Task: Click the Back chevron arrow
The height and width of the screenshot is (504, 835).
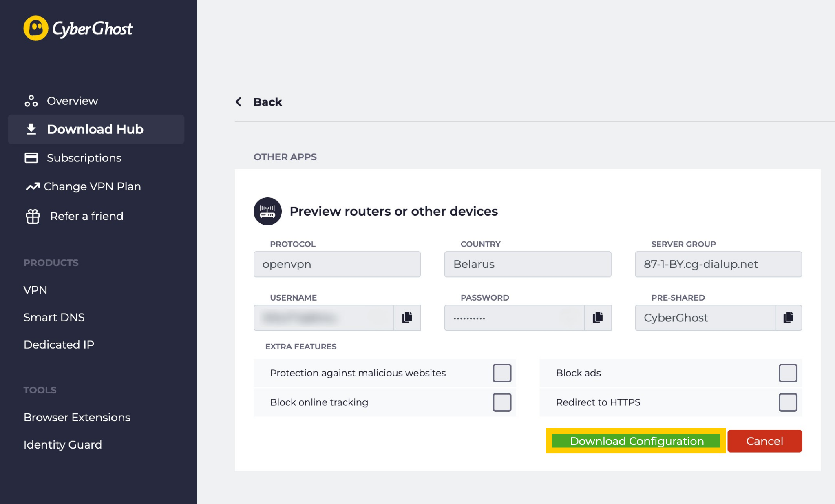Action: 239,102
